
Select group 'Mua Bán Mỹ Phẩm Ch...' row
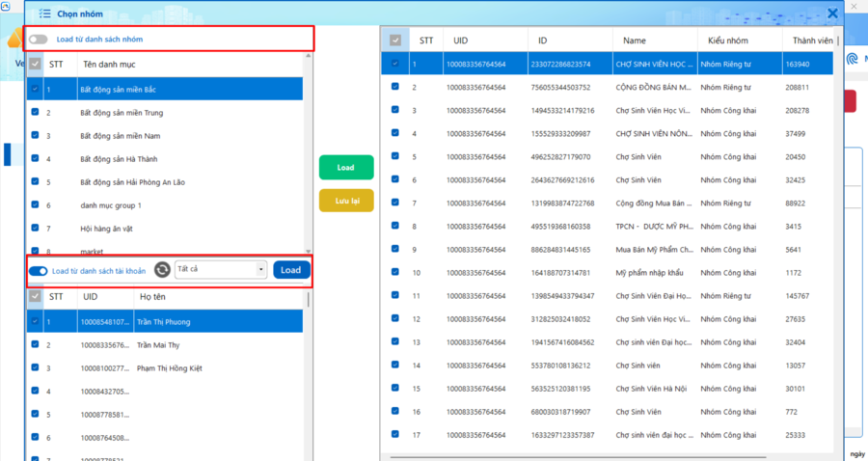click(x=607, y=250)
